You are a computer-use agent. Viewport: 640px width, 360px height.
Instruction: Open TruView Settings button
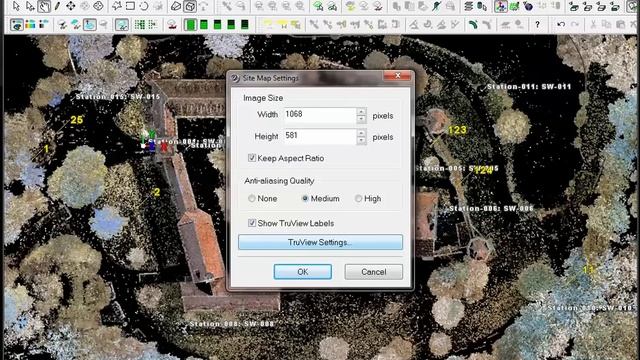point(320,242)
